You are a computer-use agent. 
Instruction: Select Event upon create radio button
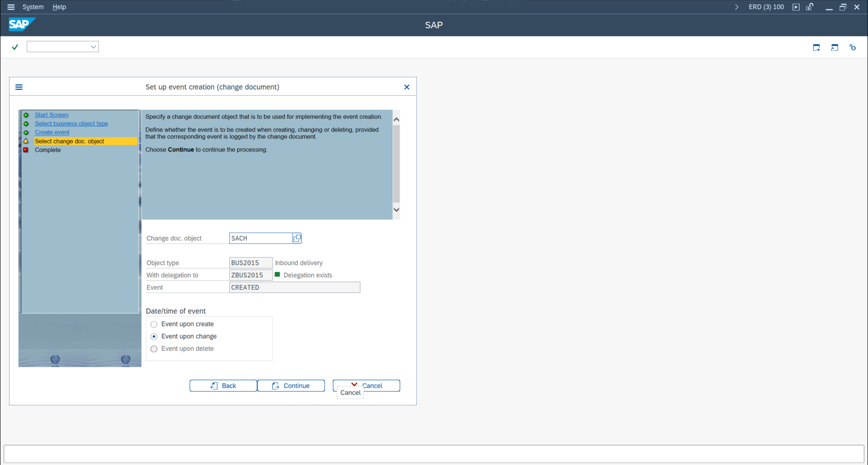pos(154,324)
